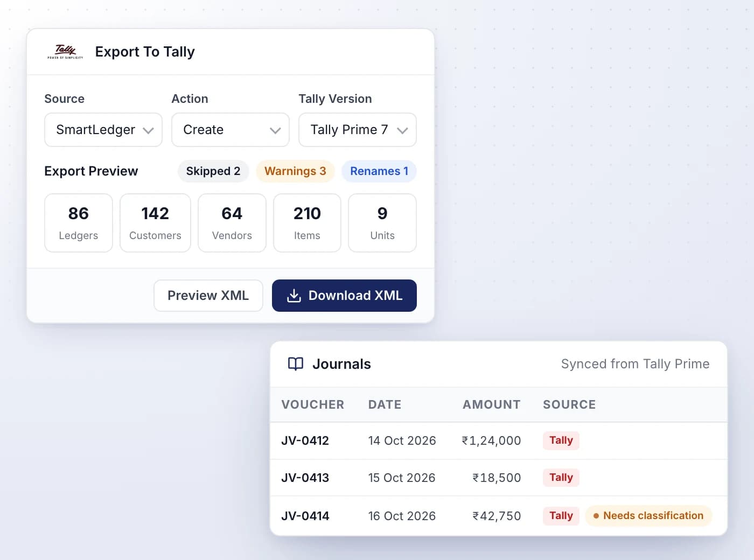Click the Tally tag in JV-0414 row

point(561,516)
